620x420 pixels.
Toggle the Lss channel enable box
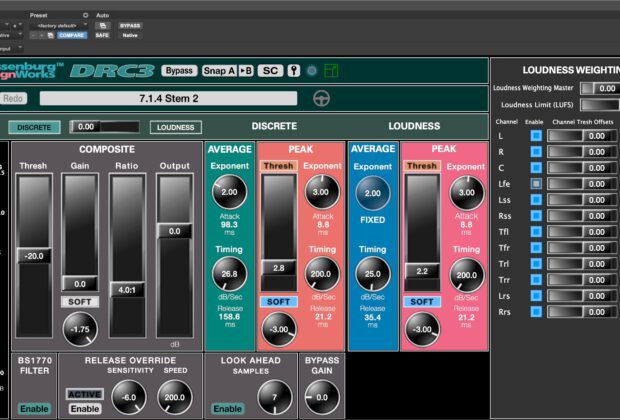point(536,200)
